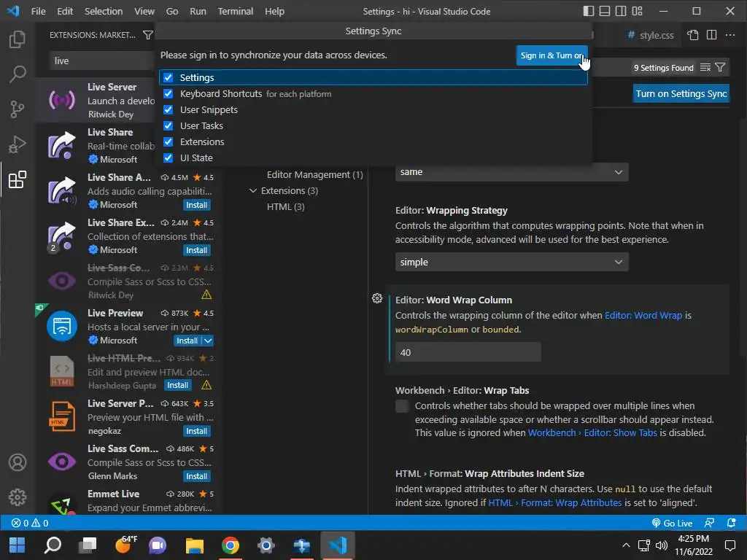
Task: Open the Accounts menu icon
Action: click(x=18, y=462)
